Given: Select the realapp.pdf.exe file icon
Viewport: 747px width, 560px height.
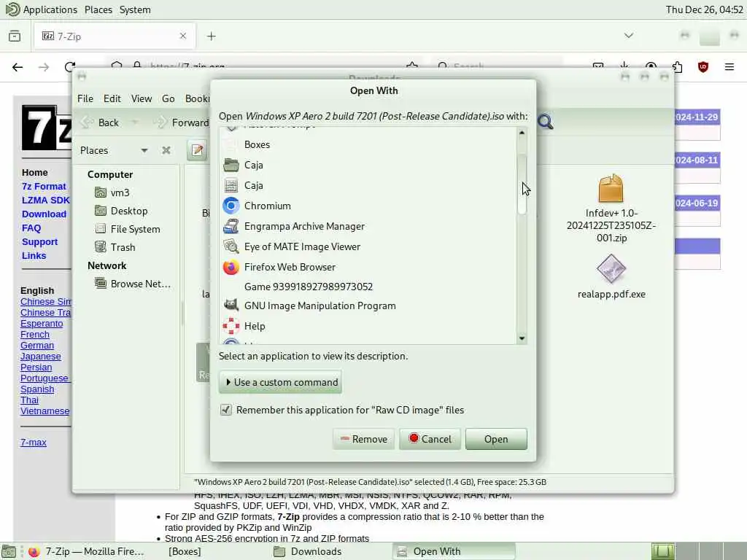Looking at the screenshot, I should (611, 269).
